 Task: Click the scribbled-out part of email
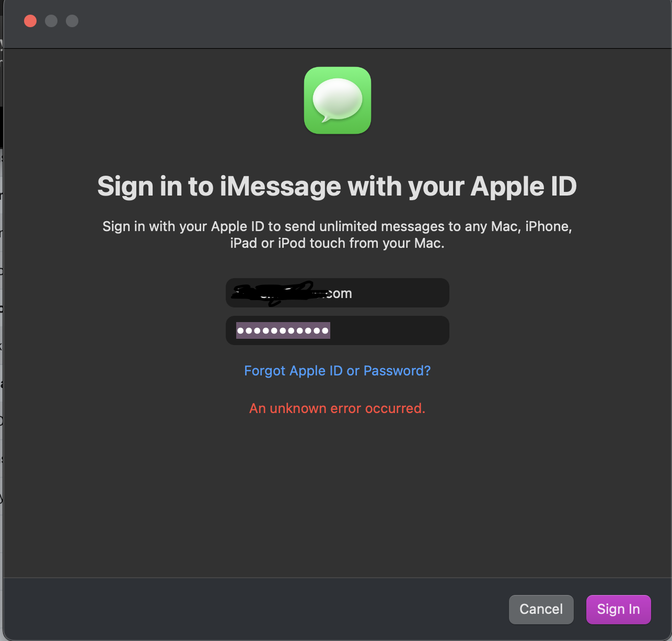(277, 293)
